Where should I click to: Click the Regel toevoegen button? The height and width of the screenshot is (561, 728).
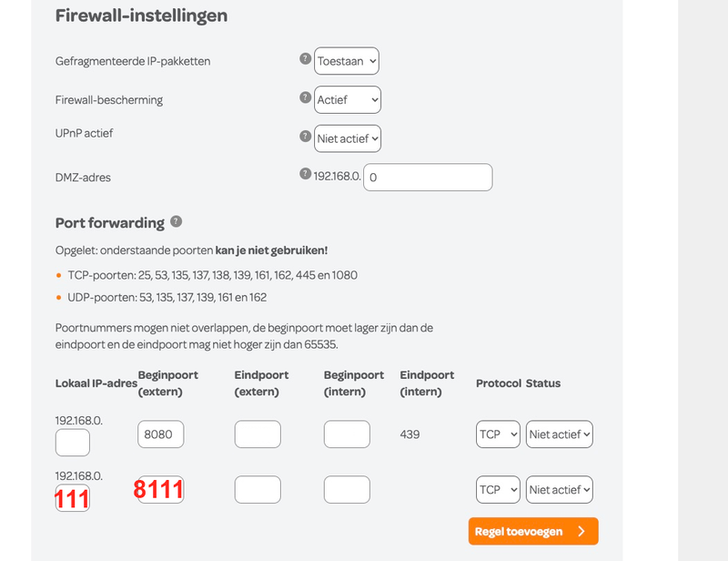coord(533,531)
